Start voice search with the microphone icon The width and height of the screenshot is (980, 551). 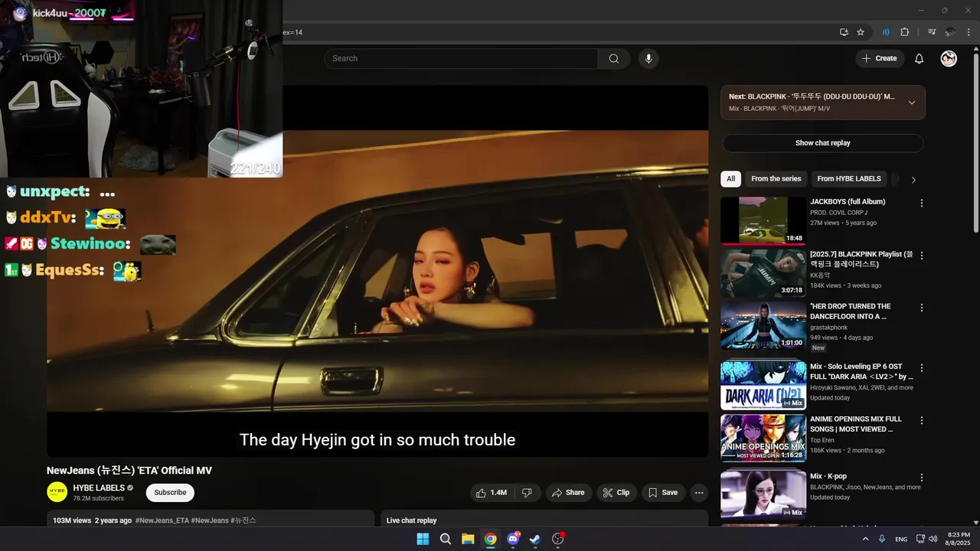pyautogui.click(x=648, y=59)
